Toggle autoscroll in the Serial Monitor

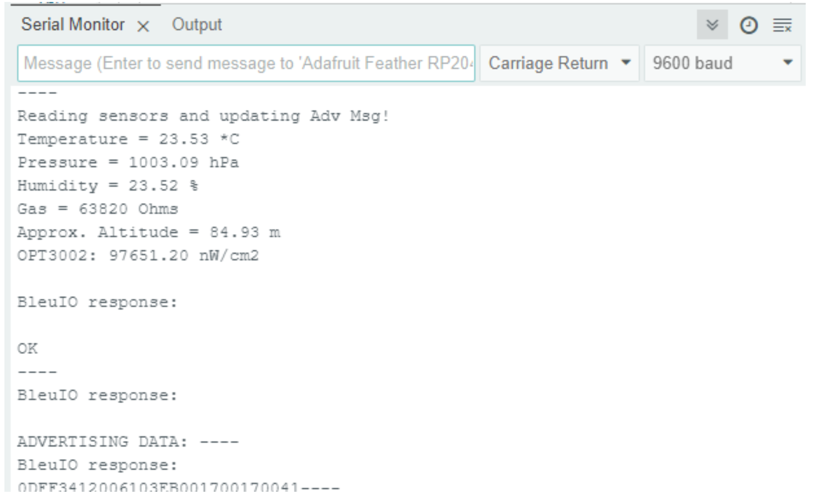pos(712,25)
